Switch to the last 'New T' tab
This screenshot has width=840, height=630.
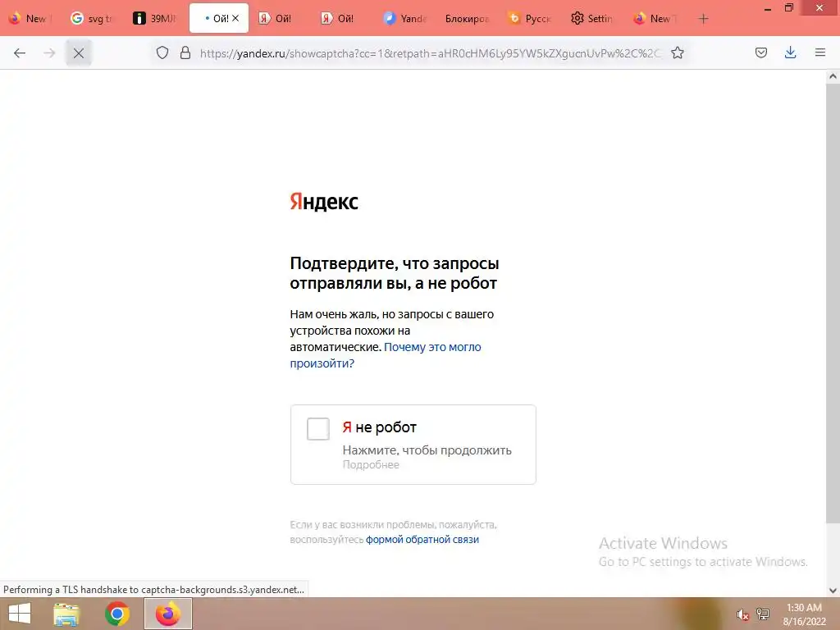[655, 19]
